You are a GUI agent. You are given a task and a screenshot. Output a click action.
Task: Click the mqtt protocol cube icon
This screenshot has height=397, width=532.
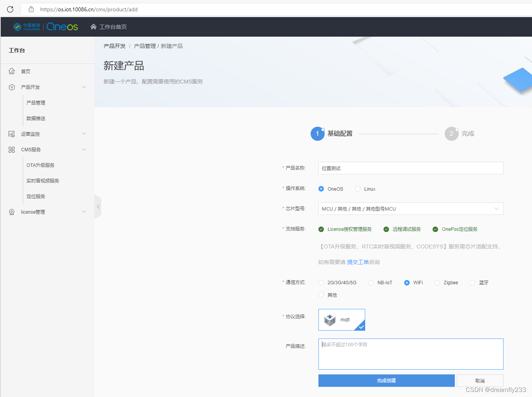click(x=330, y=320)
